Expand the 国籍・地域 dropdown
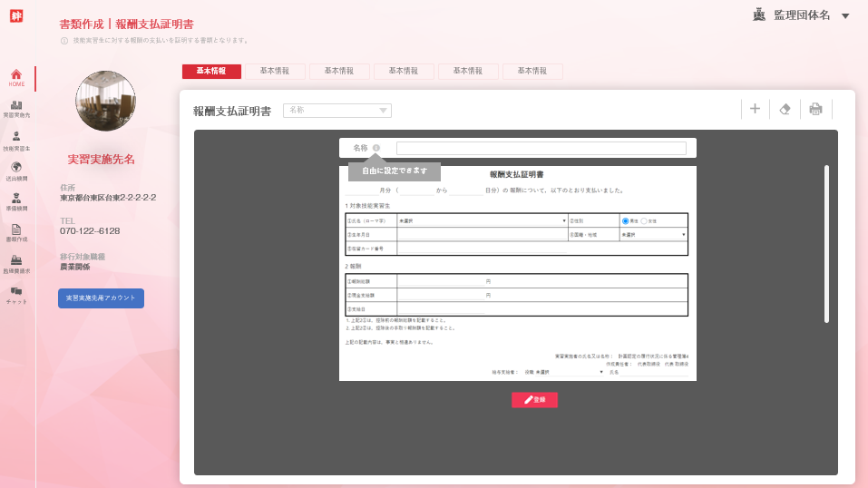868x488 pixels. click(x=653, y=235)
